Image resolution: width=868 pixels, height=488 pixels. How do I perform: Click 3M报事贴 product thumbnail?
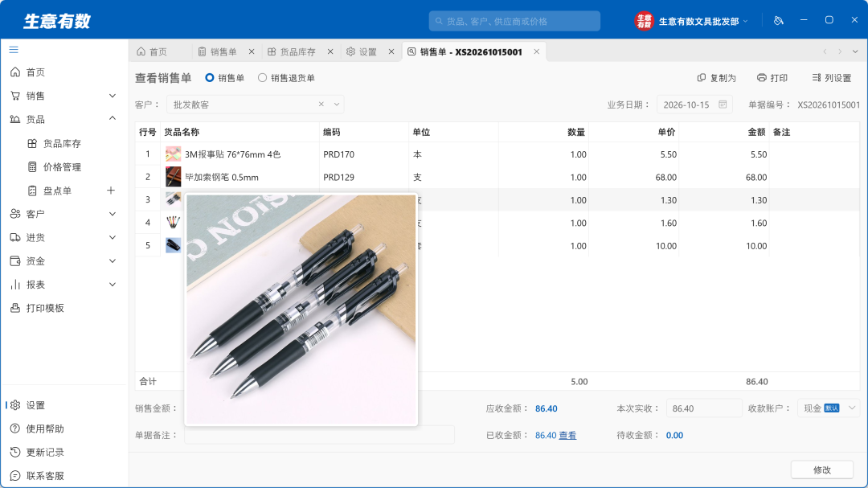174,154
